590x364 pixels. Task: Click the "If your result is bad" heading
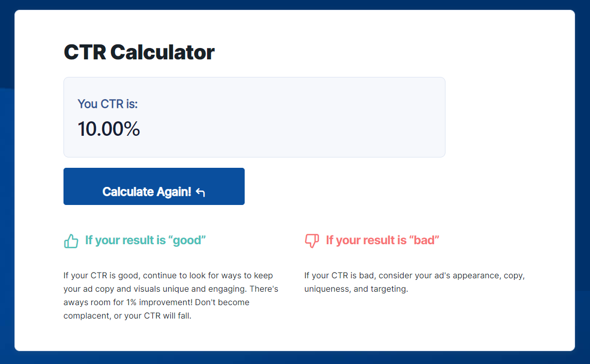pos(382,240)
